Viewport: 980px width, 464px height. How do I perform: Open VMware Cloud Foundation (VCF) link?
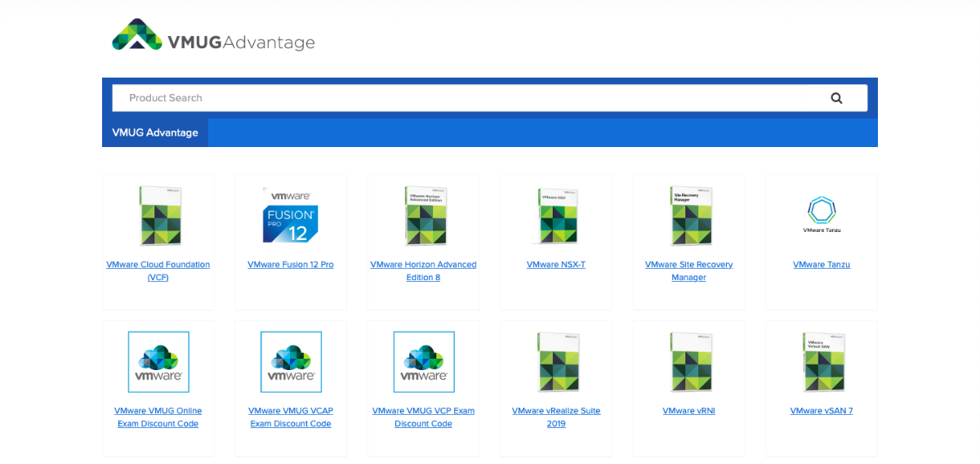coord(158,271)
